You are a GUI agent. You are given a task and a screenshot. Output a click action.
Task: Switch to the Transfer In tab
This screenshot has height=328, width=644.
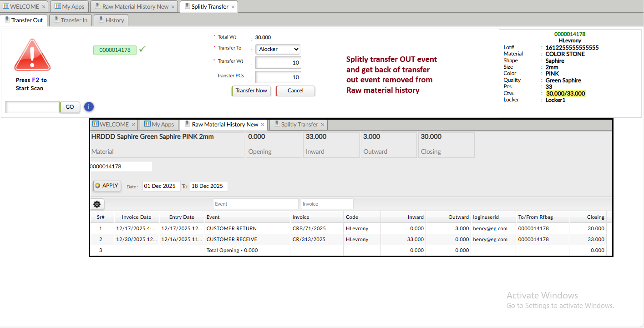71,20
